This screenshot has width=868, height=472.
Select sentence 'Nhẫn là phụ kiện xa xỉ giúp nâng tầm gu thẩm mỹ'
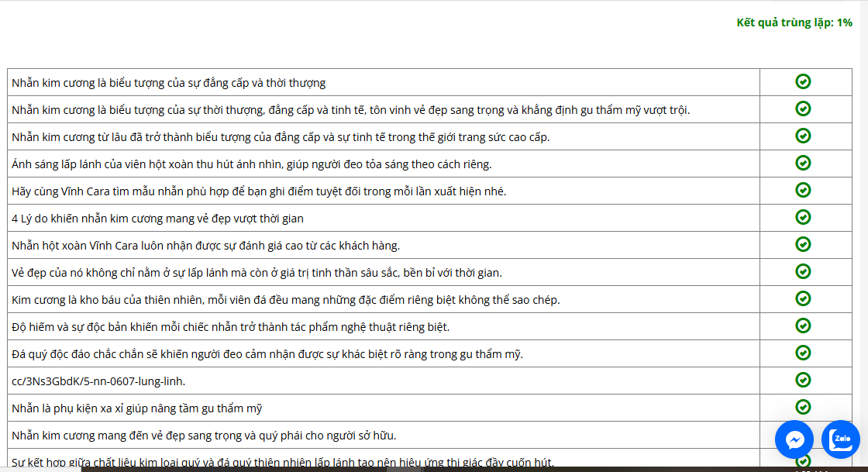[x=136, y=408]
